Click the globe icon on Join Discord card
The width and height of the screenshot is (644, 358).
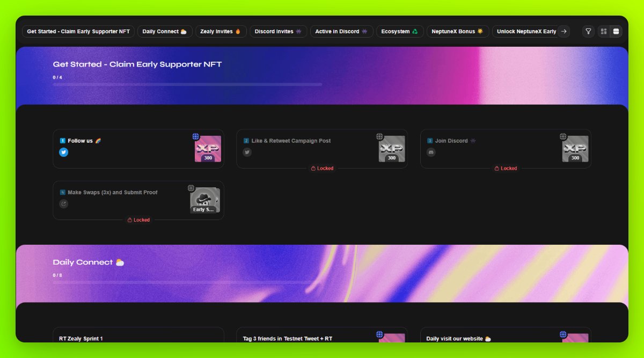click(x=563, y=137)
